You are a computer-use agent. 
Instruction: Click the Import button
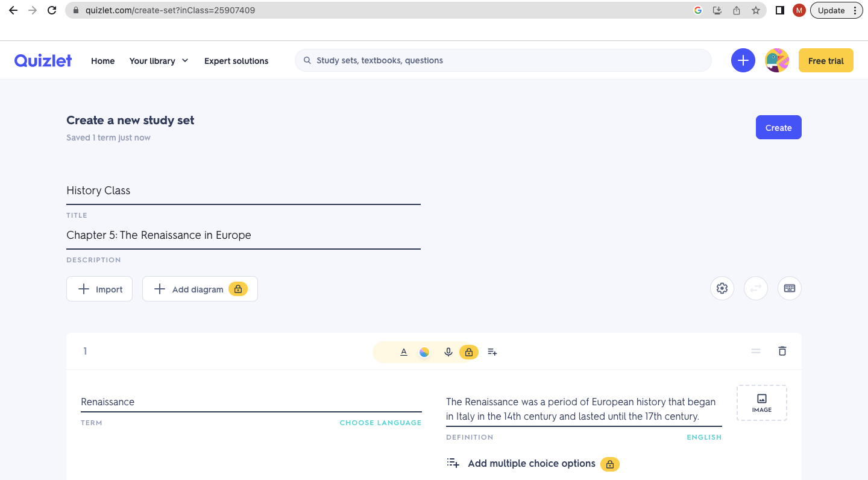(99, 289)
